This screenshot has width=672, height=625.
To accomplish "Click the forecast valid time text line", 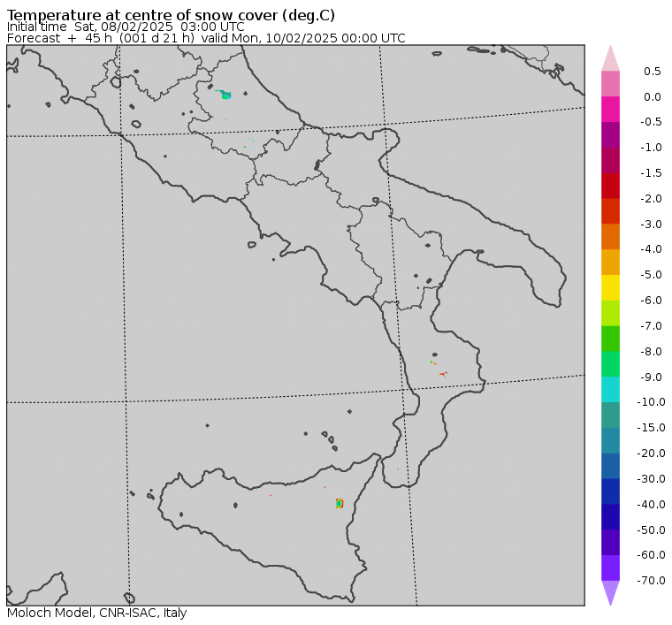I will (x=206, y=38).
